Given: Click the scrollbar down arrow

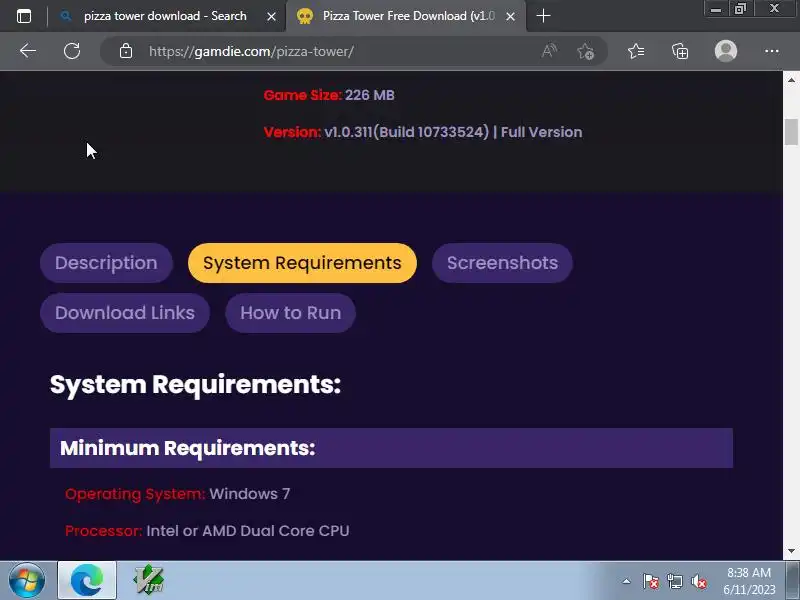Looking at the screenshot, I should click(791, 551).
